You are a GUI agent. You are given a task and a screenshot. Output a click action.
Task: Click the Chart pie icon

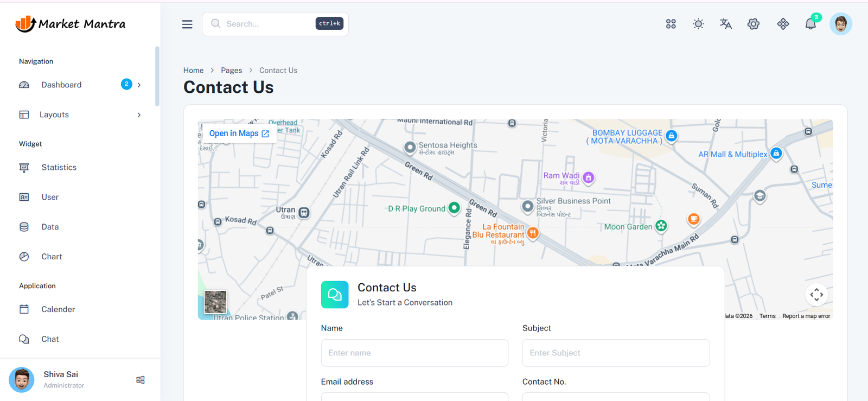click(24, 257)
